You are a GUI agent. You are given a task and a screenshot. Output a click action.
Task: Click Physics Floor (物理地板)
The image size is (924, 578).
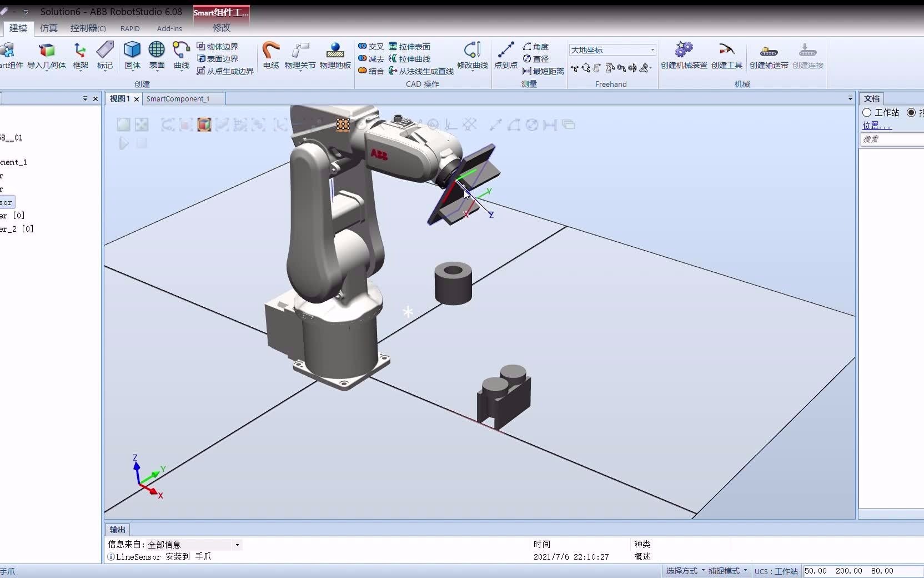pos(335,56)
